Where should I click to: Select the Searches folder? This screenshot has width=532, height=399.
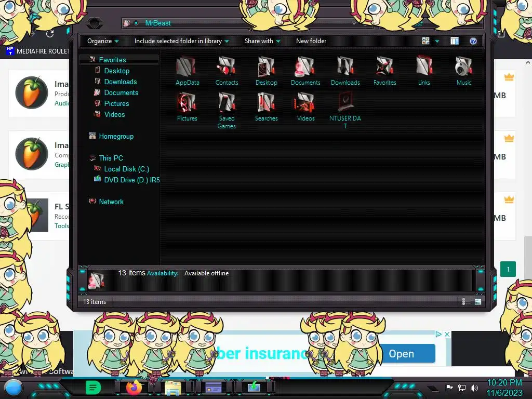click(x=267, y=107)
